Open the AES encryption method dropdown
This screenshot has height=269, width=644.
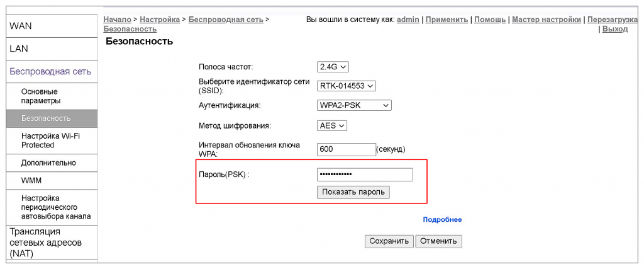pos(332,125)
